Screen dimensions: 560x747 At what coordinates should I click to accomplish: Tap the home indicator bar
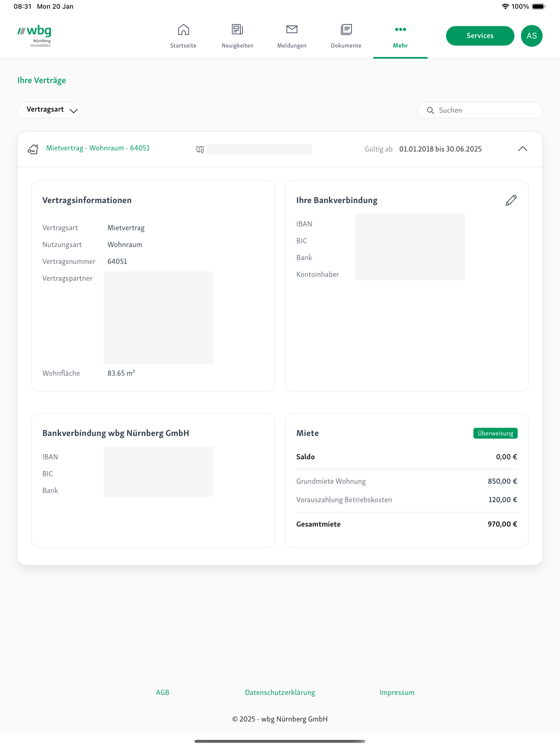(x=280, y=741)
